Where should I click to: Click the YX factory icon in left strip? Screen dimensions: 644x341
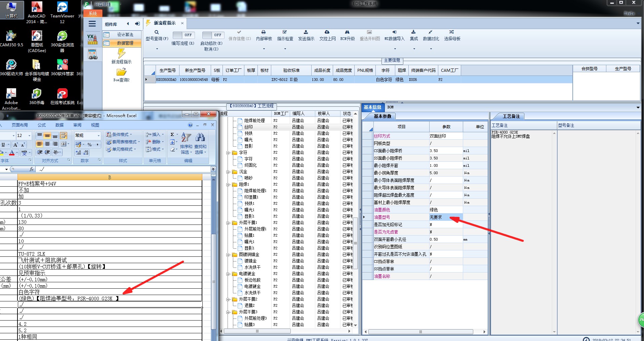(x=92, y=39)
